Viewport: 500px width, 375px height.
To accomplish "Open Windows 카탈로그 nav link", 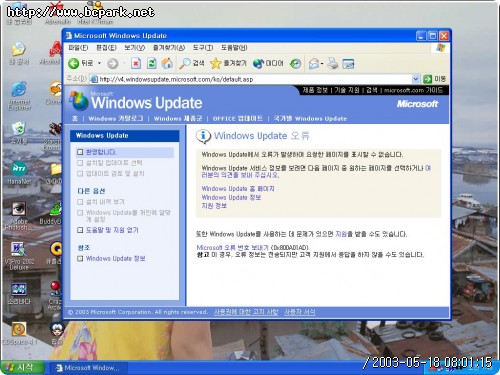I will pyautogui.click(x=116, y=119).
